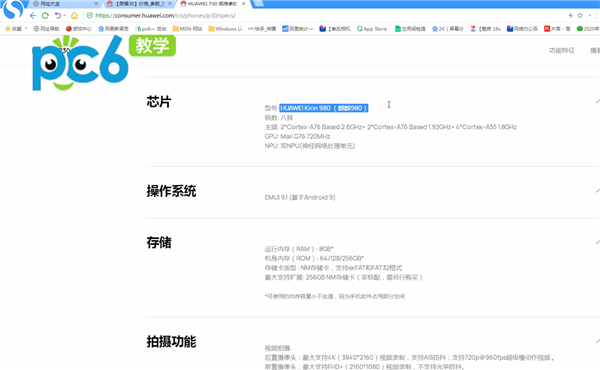Open the dropdown beside the purple undo icon

[x=64, y=16]
